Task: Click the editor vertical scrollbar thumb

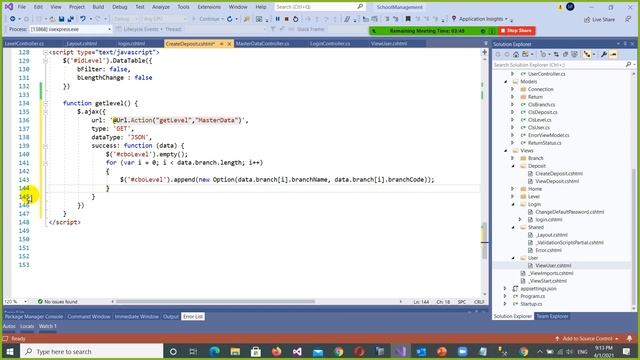Action: [x=484, y=241]
